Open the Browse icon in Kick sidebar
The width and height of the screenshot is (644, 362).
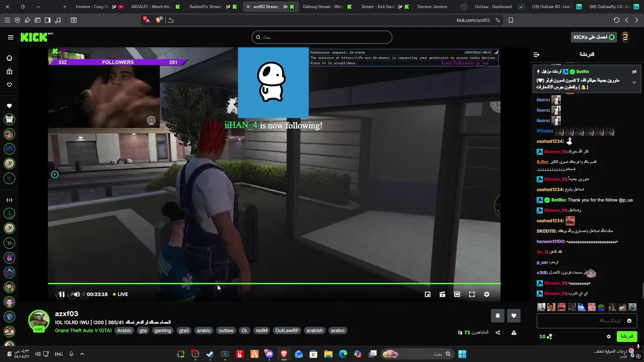(9, 71)
